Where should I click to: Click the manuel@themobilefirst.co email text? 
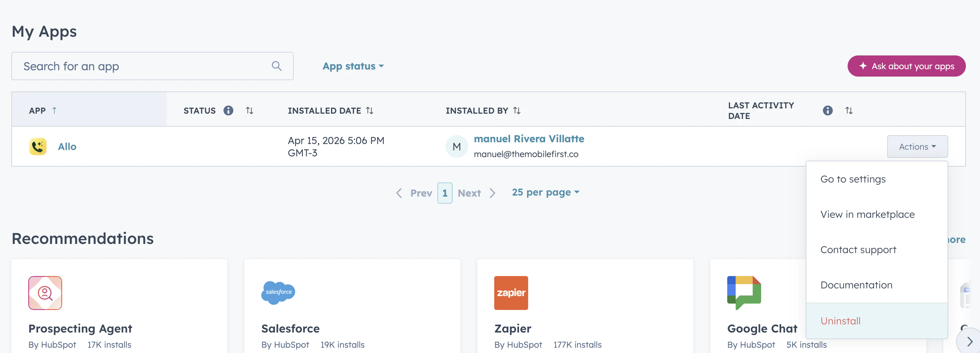pos(526,154)
